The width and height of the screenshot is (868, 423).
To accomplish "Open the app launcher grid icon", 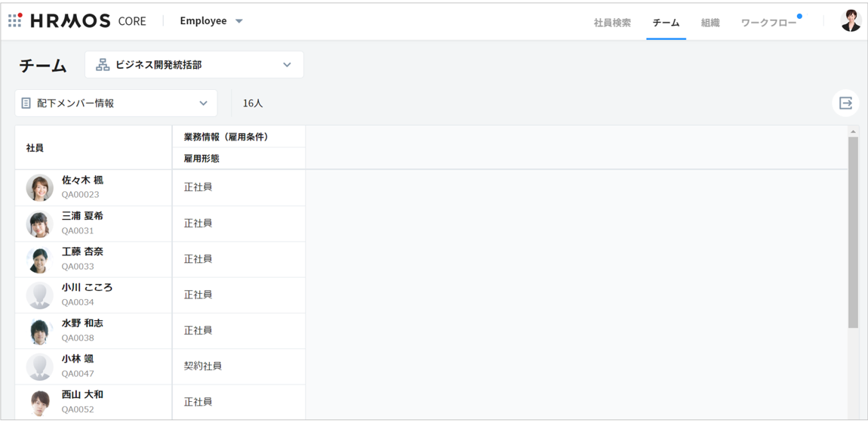I will [15, 20].
